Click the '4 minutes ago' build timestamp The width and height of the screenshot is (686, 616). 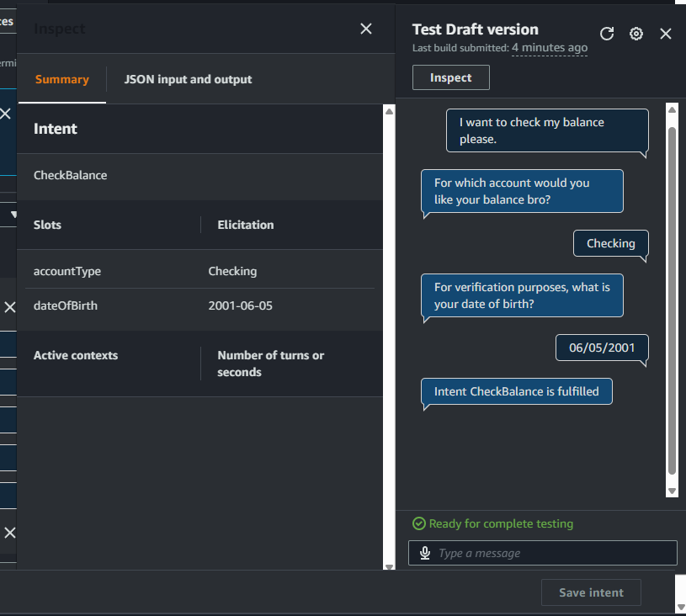550,48
